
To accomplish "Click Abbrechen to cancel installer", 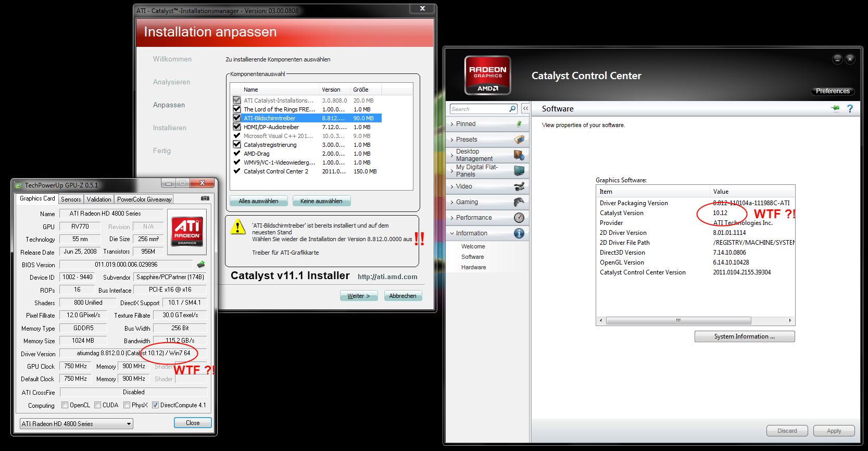I will [402, 296].
